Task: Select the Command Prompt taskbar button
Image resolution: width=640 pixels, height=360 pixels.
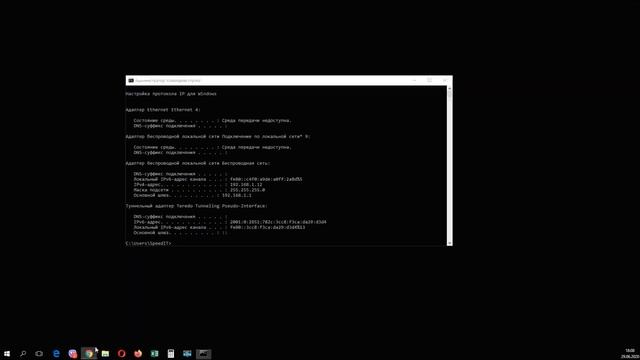Action: point(203,353)
